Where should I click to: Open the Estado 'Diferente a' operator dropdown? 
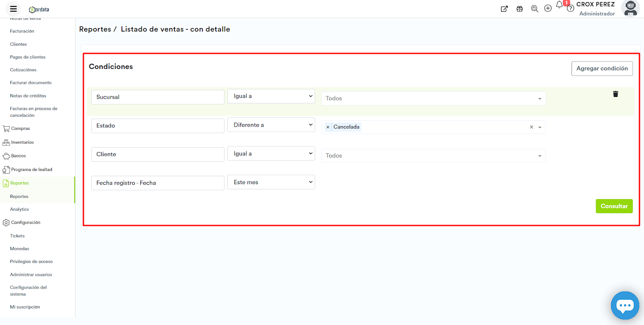coord(271,125)
